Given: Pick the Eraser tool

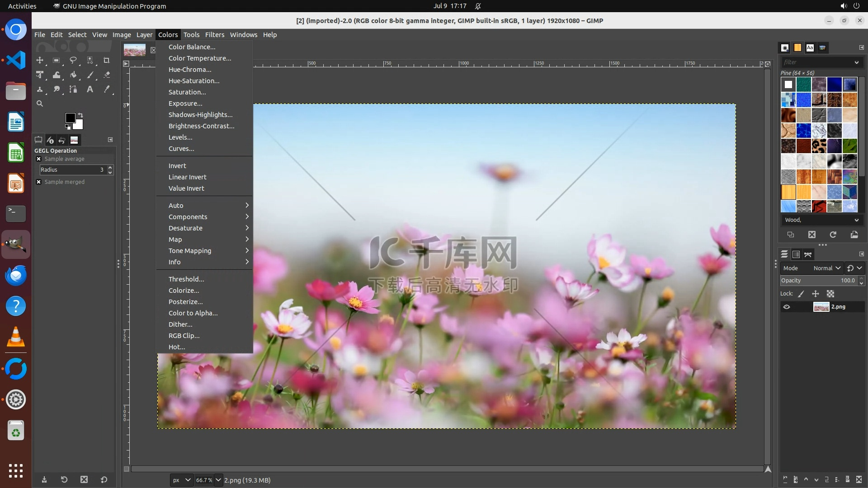Looking at the screenshot, I should coord(107,75).
